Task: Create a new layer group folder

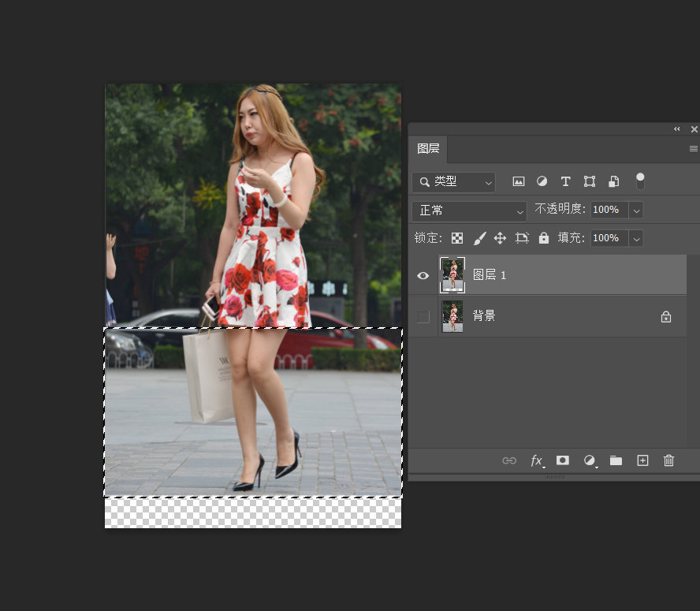Action: [x=616, y=460]
